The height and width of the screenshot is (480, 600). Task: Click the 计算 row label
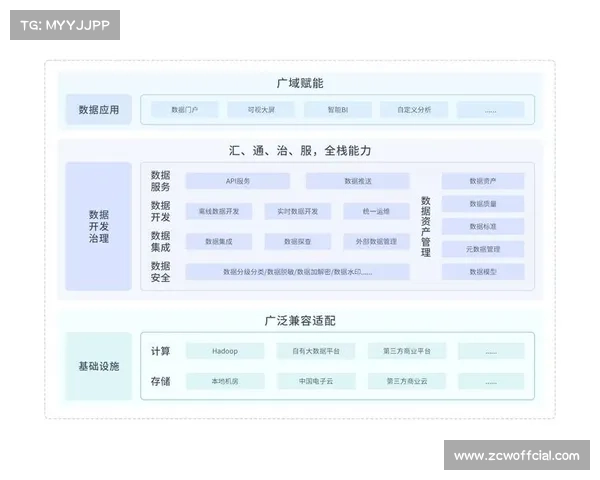[x=160, y=351]
